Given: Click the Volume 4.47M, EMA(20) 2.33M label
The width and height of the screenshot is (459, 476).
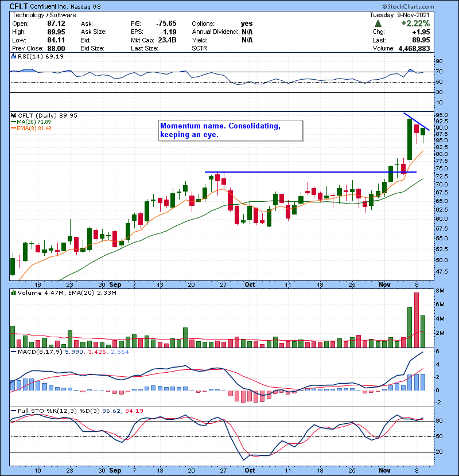Looking at the screenshot, I should (67, 293).
